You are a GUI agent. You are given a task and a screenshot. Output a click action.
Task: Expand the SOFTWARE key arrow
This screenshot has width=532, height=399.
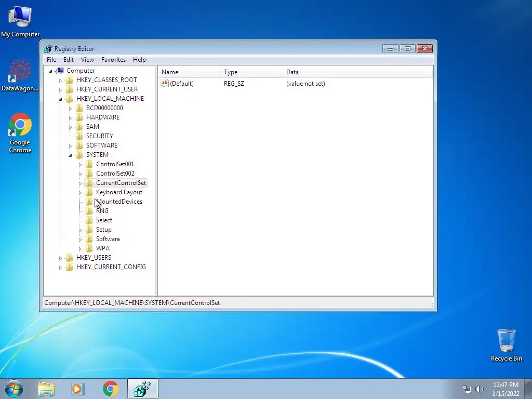click(x=70, y=146)
